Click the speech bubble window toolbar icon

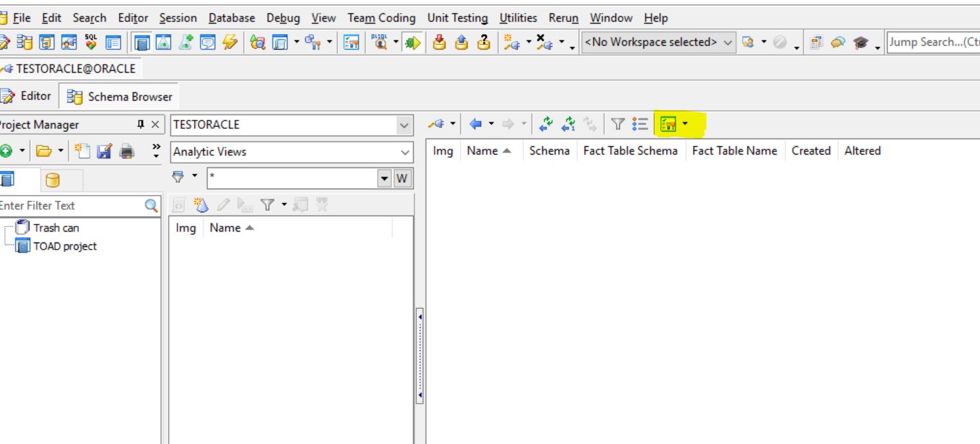(207, 42)
